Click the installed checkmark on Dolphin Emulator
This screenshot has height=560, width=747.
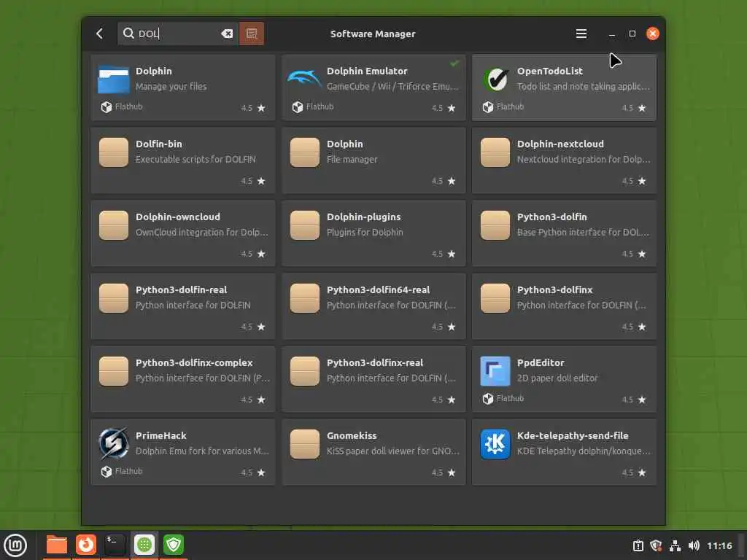[x=455, y=63]
